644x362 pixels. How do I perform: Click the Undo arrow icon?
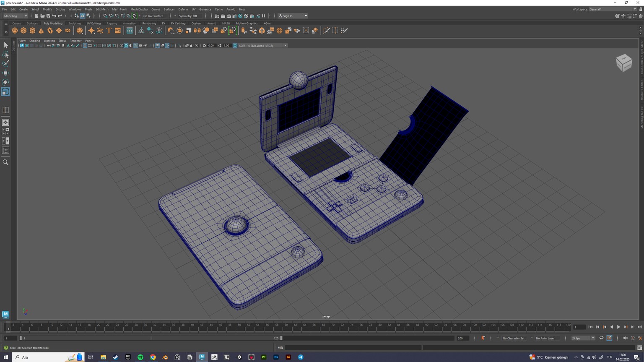pos(54,16)
